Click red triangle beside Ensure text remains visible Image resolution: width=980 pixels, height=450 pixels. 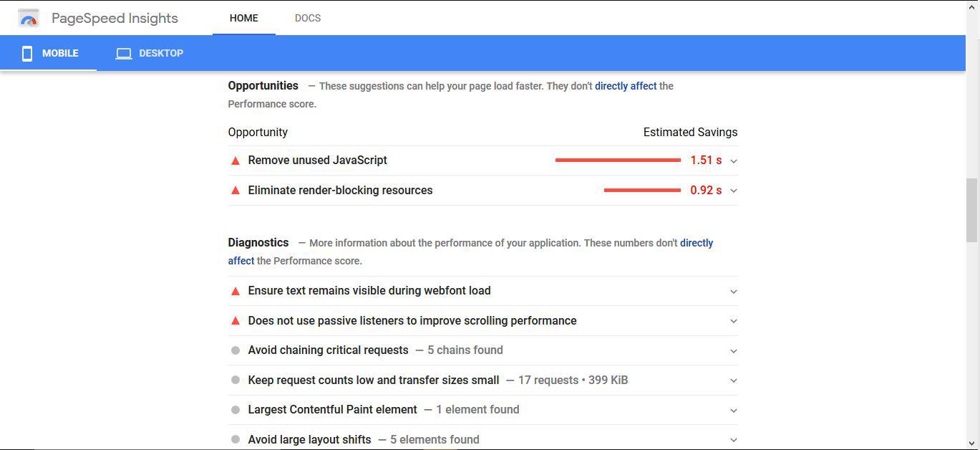(235, 291)
